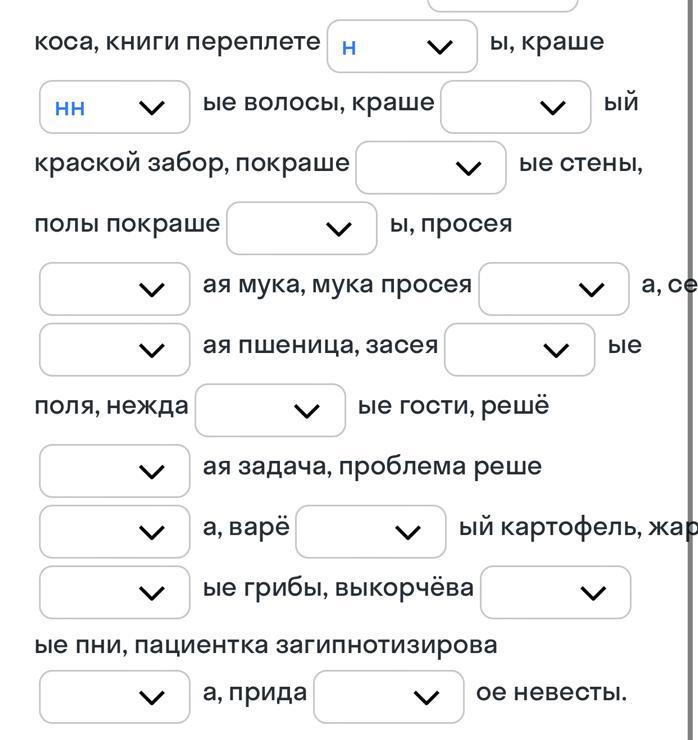698x740 pixels.
Task: Open dropdown before "а, прида"
Action: pos(115,697)
